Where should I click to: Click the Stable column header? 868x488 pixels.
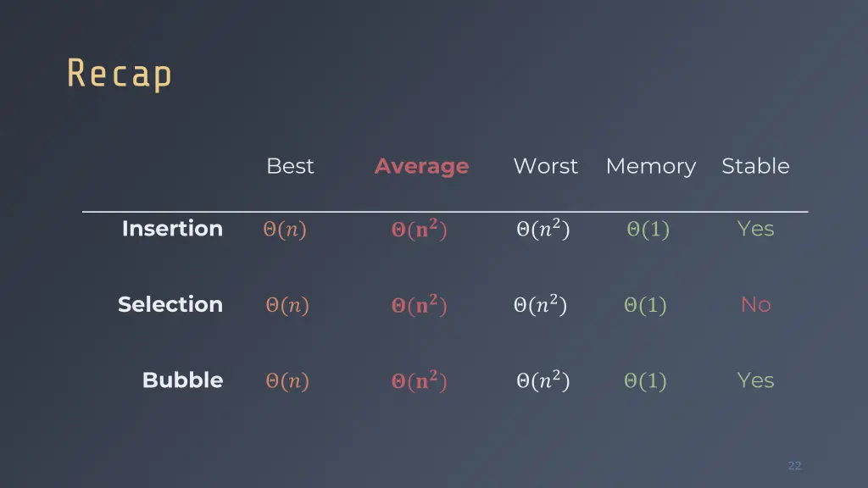(755, 166)
